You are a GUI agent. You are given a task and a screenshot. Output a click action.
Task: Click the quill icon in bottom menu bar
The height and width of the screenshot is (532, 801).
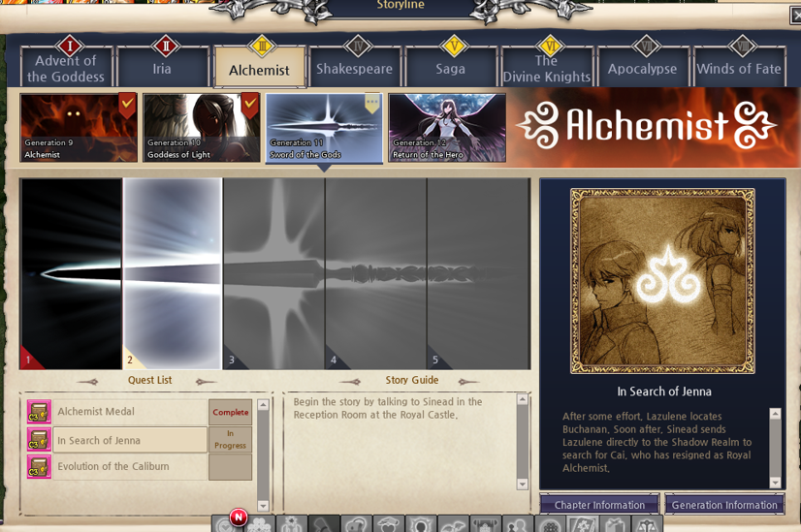tap(324, 524)
